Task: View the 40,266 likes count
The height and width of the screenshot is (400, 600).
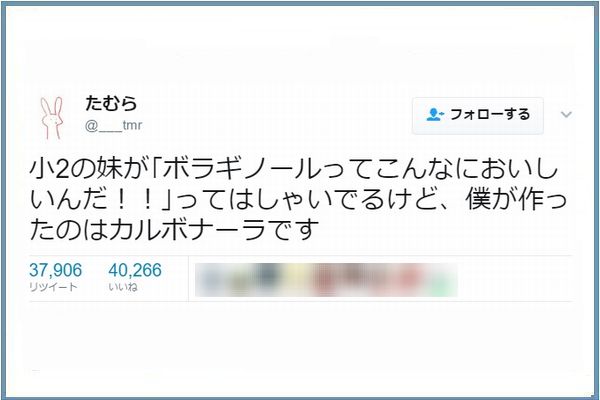Action: 135,270
